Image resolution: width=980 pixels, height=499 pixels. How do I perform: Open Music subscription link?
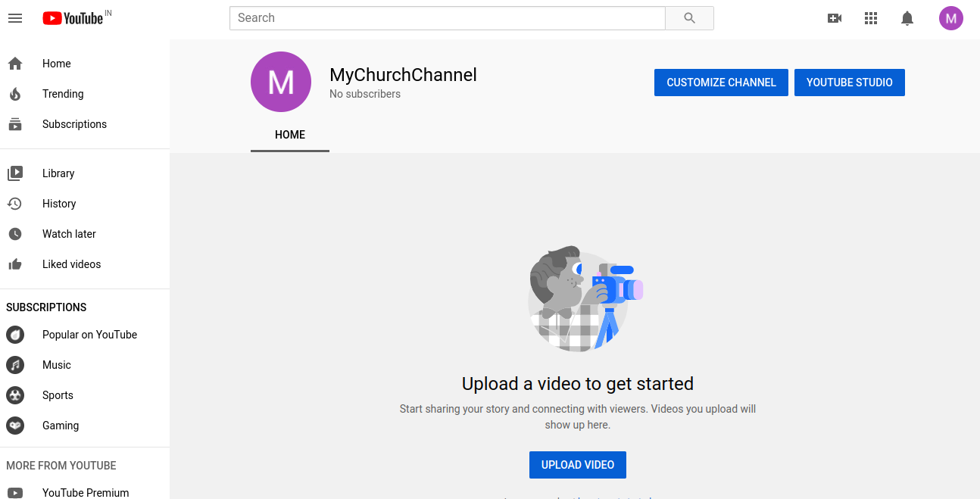pos(85,365)
